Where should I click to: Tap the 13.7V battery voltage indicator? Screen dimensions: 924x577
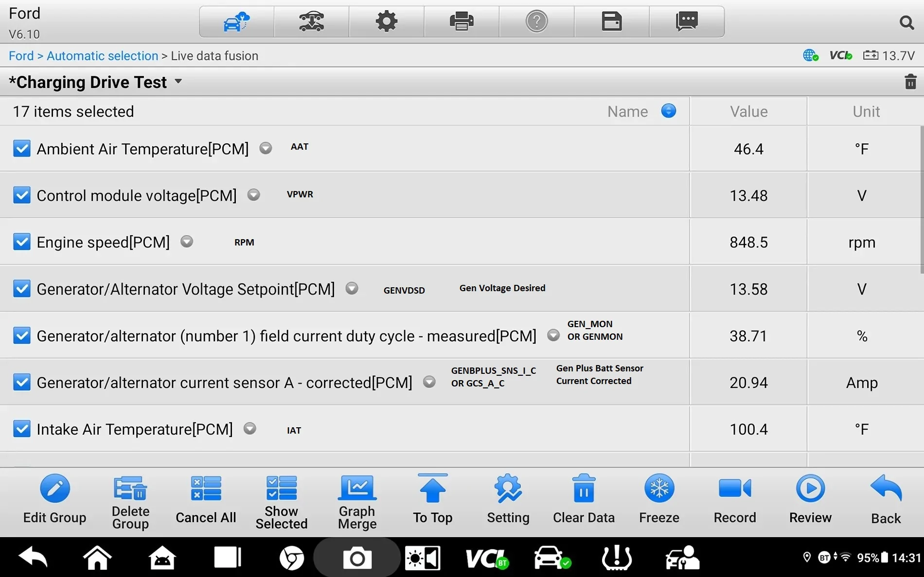click(889, 55)
